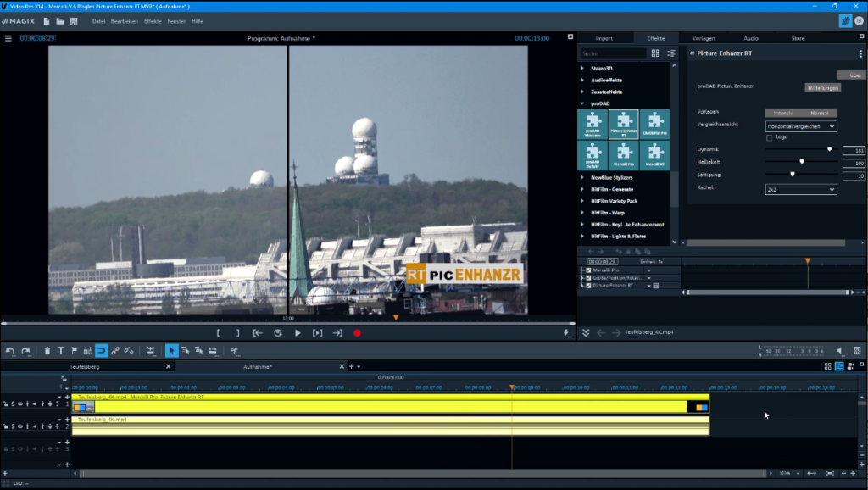Open the Datei menu

point(98,21)
